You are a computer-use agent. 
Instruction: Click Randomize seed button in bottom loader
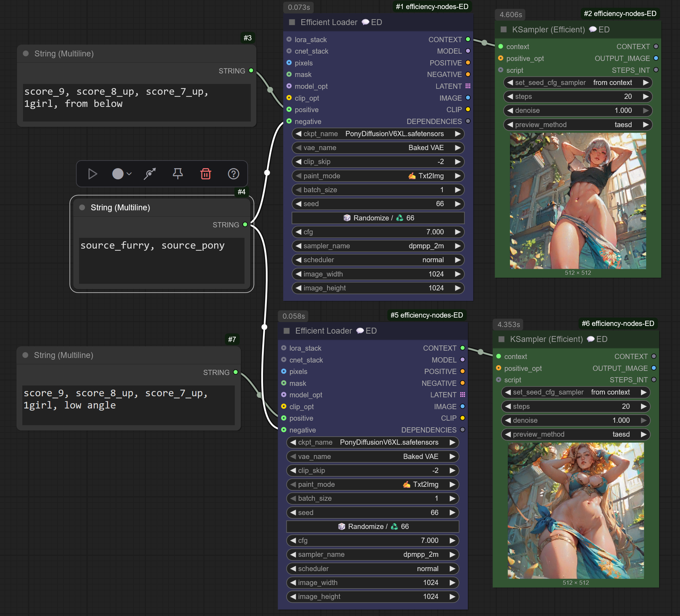tap(372, 527)
